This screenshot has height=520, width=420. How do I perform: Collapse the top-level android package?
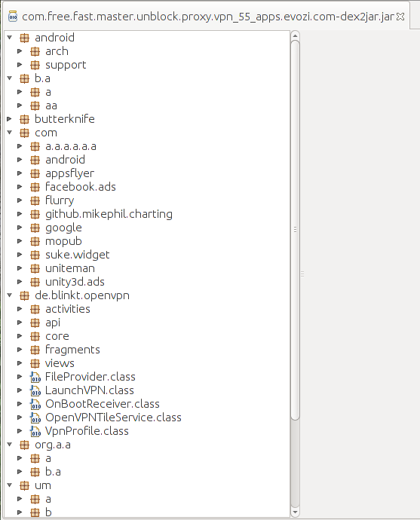click(10, 38)
